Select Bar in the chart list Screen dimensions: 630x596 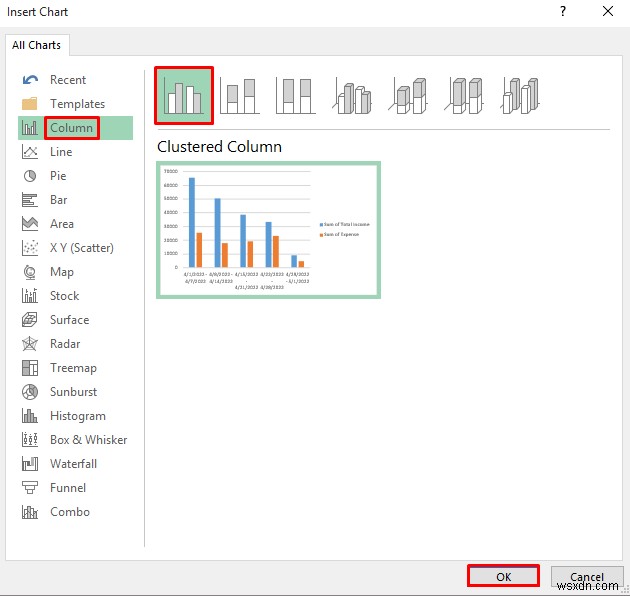coord(59,200)
